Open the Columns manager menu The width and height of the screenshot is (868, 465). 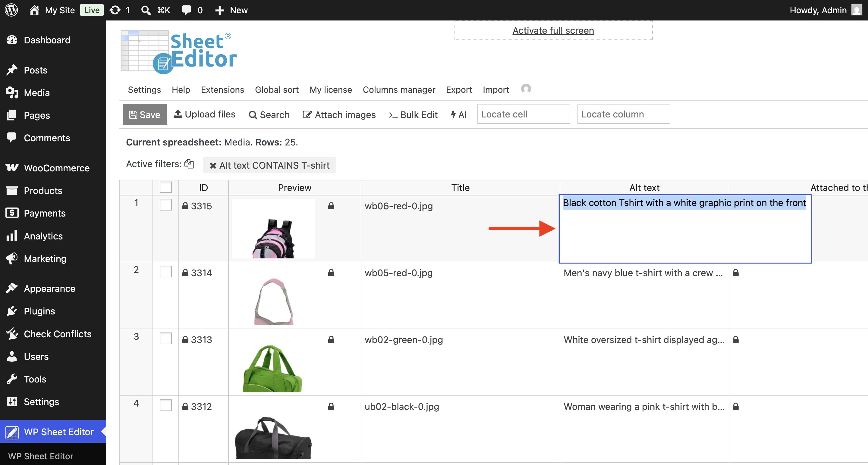(399, 89)
